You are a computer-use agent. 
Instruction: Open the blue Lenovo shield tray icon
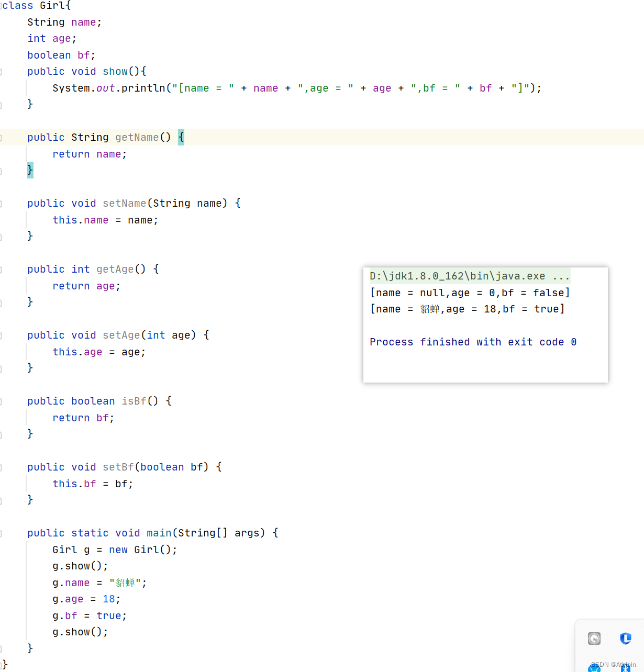625,638
